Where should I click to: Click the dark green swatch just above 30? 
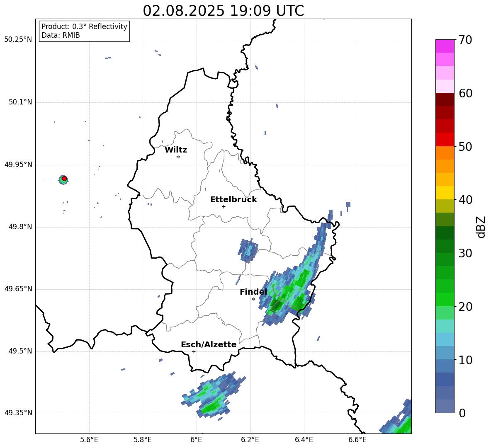tap(445, 246)
